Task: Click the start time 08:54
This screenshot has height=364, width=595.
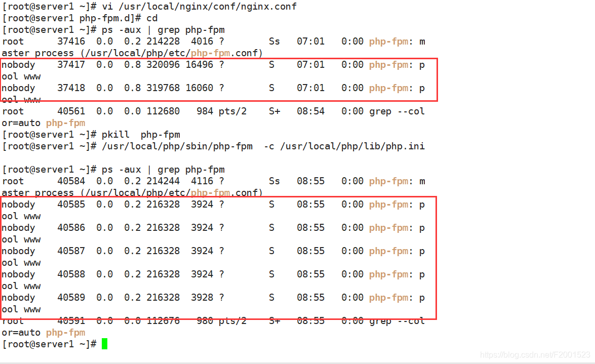Action: point(311,111)
